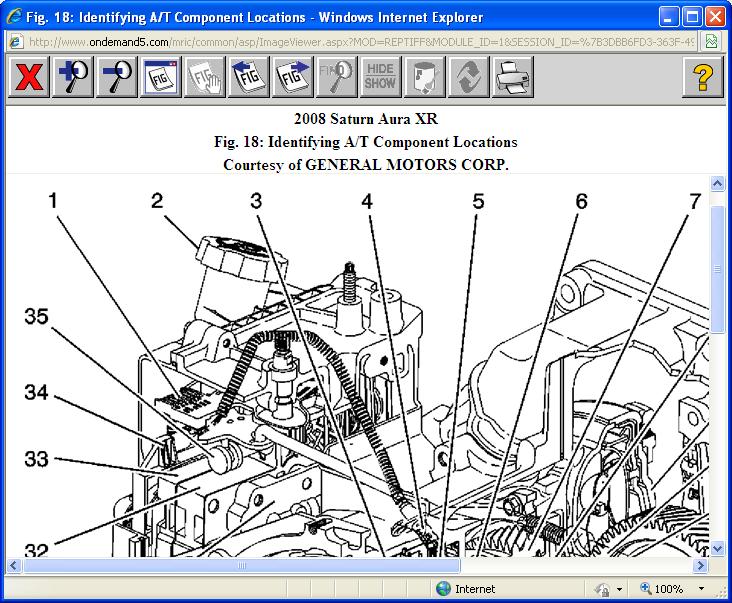Toggle the HIDE SHOW button
The height and width of the screenshot is (603, 732).
tap(380, 77)
